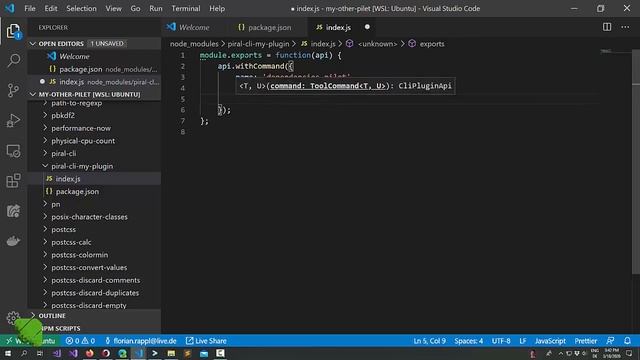Image resolution: width=640 pixels, height=360 pixels.
Task: Expand the postcss-colormin folder
Action: click(80, 255)
